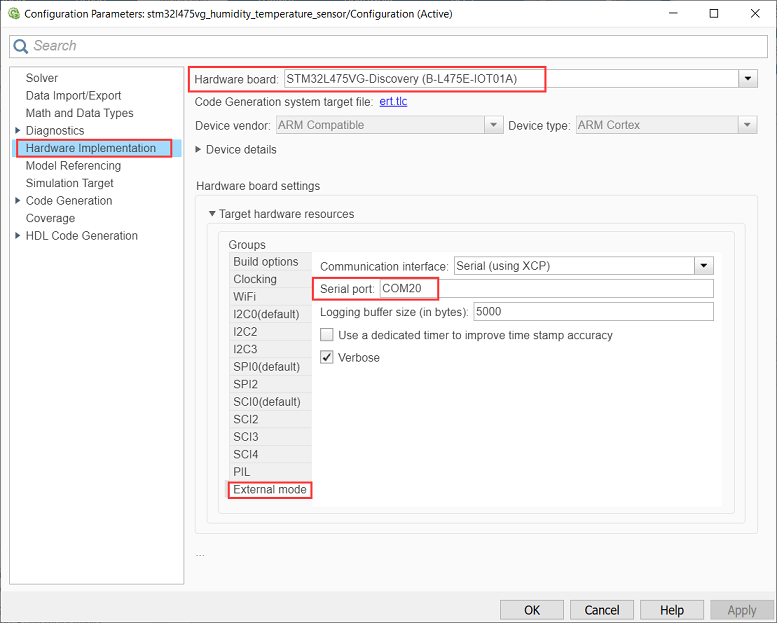This screenshot has height=623, width=777.
Task: Open the ert.tlc target file link
Action: tap(393, 102)
